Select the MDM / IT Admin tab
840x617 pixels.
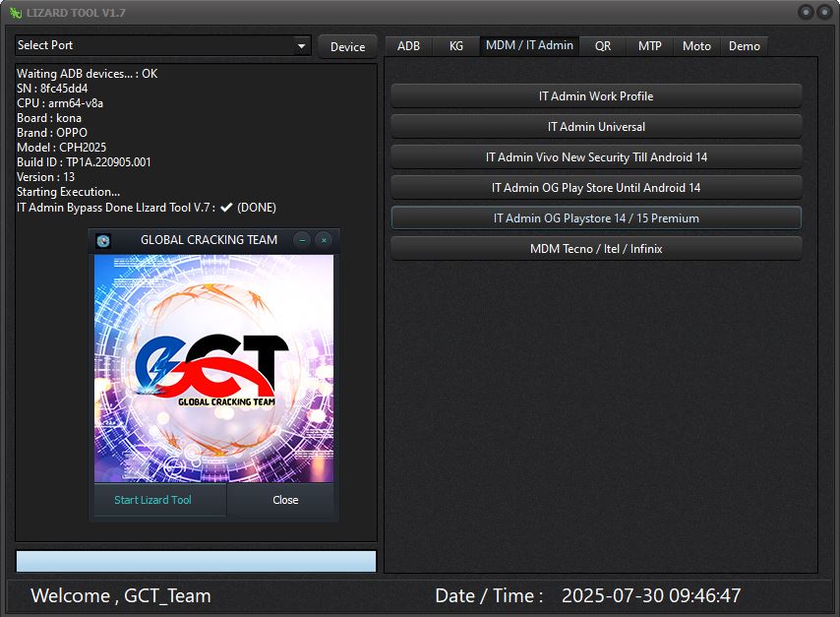pyautogui.click(x=529, y=45)
